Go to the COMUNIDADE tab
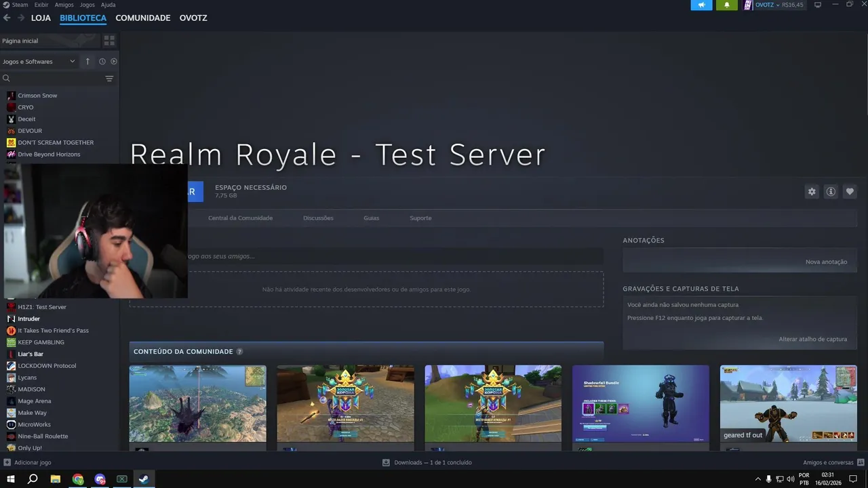The height and width of the screenshot is (488, 868). 143,18
